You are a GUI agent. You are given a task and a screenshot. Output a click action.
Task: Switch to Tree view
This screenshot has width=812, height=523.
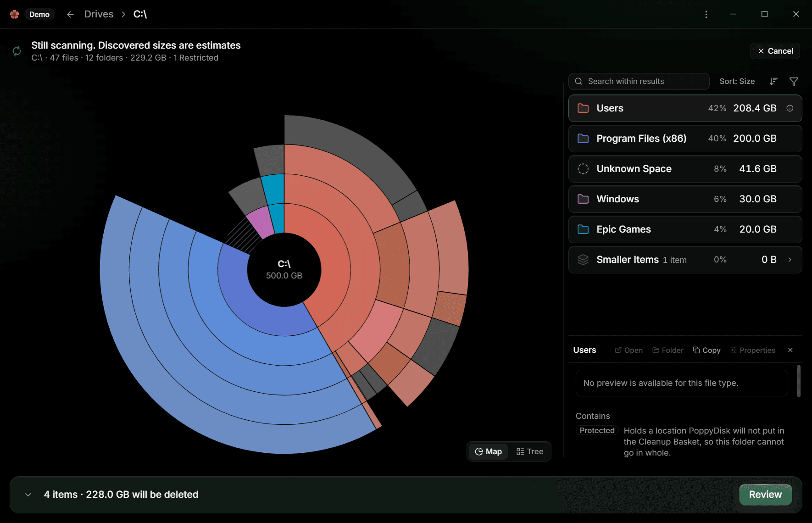(x=530, y=451)
